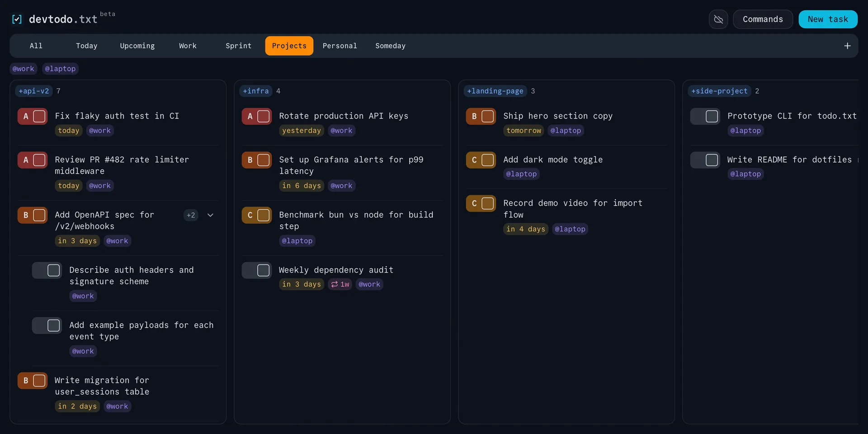Screen dimensions: 868x434
Task: Check Write README for dotfiles task
Action: pyautogui.click(x=712, y=160)
